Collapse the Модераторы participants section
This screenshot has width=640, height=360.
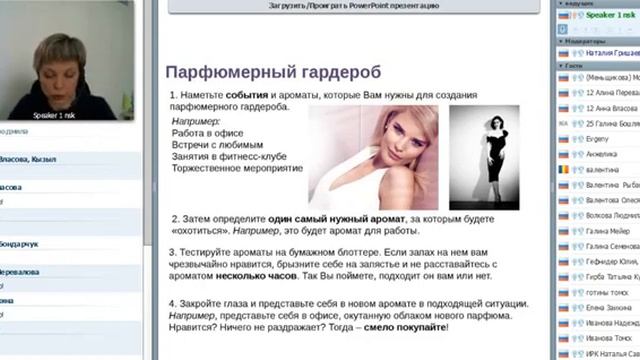[x=561, y=41]
